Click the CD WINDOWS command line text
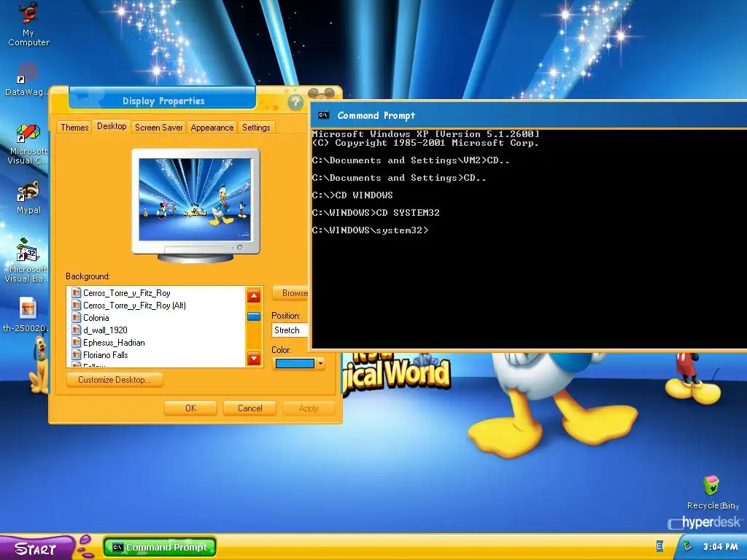The height and width of the screenshot is (560, 747). tap(364, 195)
